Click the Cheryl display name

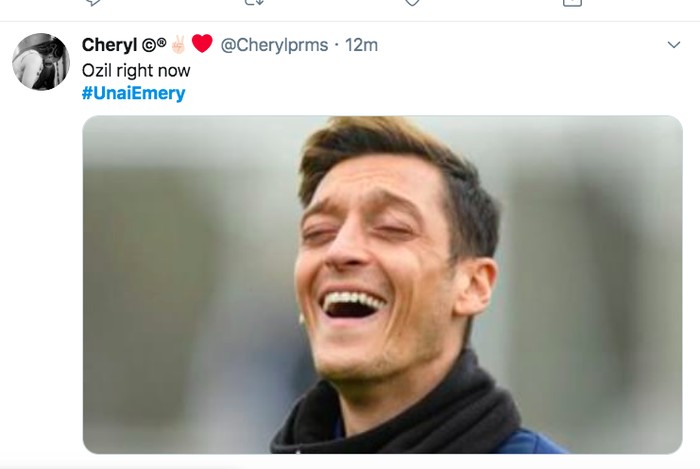click(x=108, y=45)
